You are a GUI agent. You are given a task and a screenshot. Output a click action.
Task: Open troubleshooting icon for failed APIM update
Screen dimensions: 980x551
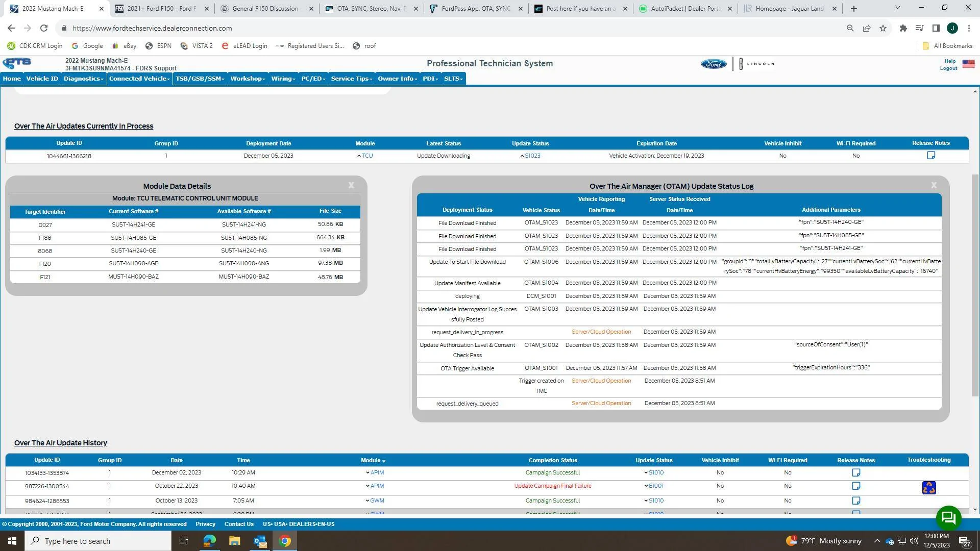[929, 488]
